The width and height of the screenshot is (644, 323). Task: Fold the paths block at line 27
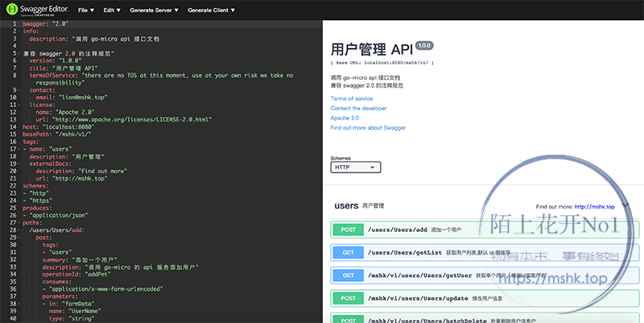click(19, 223)
